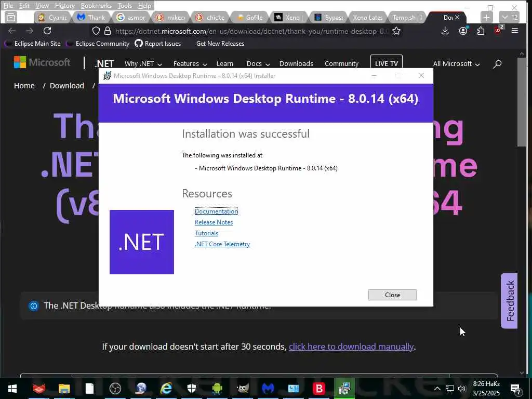
Task: Switch to the Malwarebytes Thank tab
Action: pos(91,17)
